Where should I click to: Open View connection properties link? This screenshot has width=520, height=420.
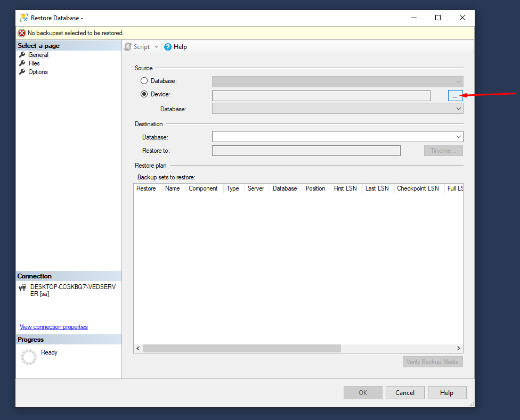54,327
